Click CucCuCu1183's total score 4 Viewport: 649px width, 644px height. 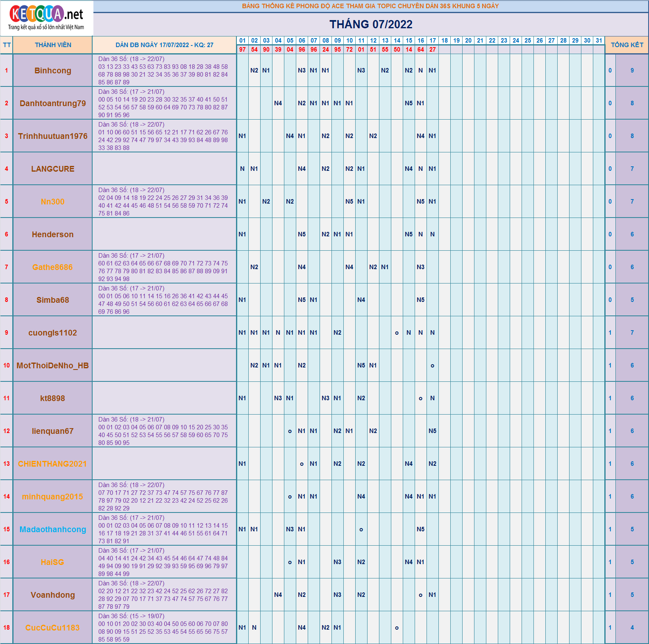pos(632,628)
